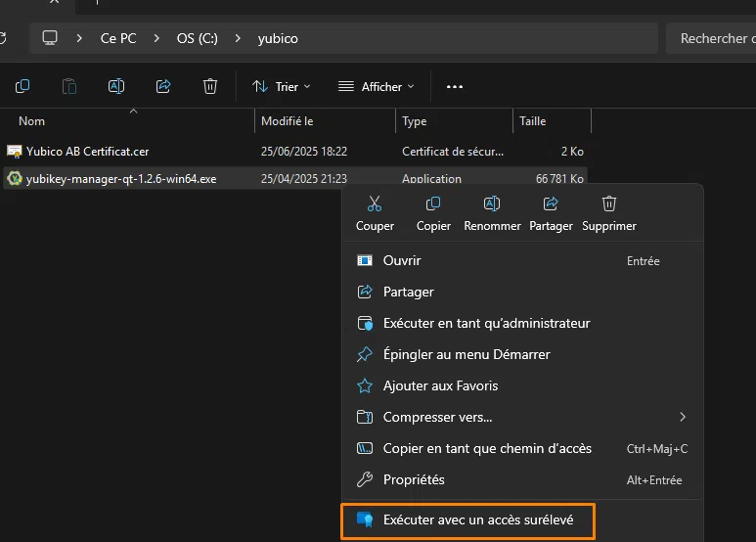The image size is (756, 542).
Task: Click the toolbar Share icon
Action: (163, 86)
